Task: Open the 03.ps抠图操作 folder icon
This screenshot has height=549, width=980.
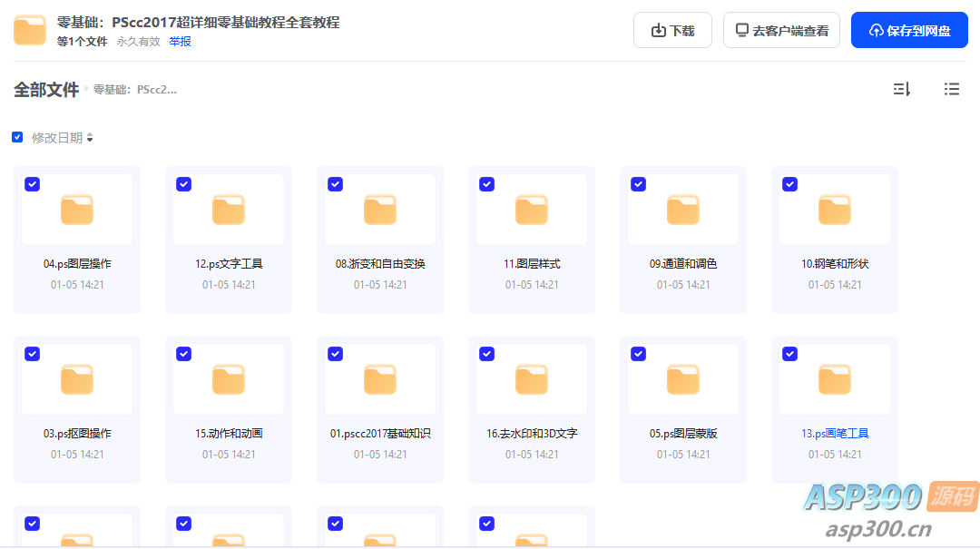Action: (77, 379)
